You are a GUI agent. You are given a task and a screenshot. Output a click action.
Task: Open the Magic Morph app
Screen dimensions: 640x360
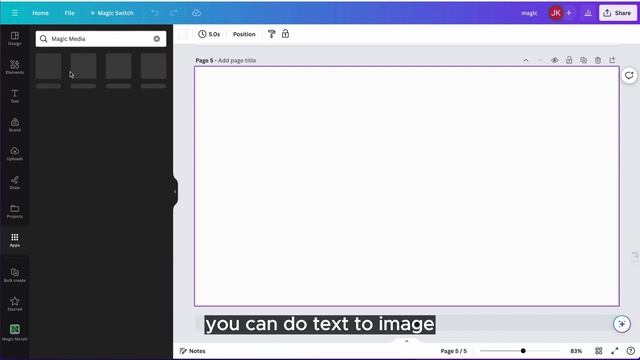click(15, 333)
